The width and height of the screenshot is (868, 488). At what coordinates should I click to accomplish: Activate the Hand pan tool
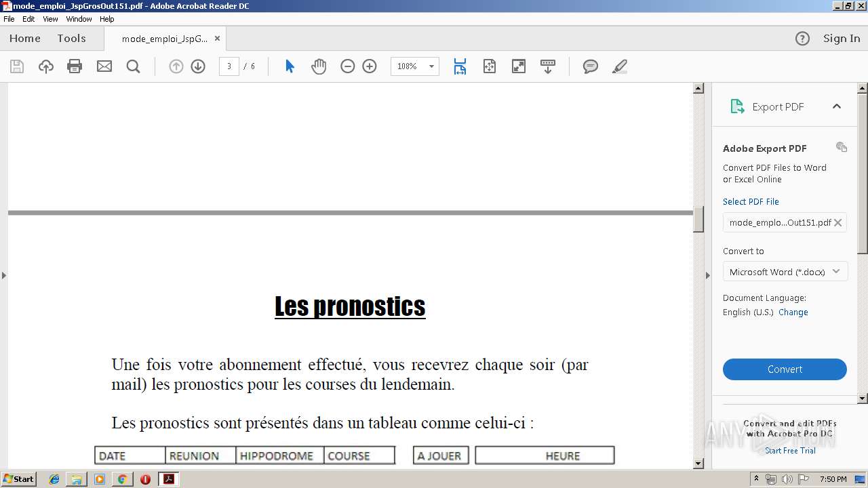point(319,66)
